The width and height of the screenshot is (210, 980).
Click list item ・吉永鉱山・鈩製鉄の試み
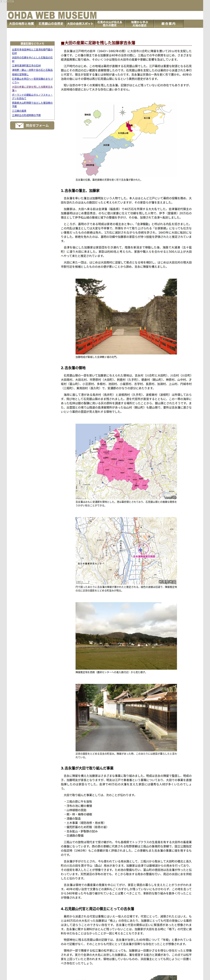pos(81,831)
